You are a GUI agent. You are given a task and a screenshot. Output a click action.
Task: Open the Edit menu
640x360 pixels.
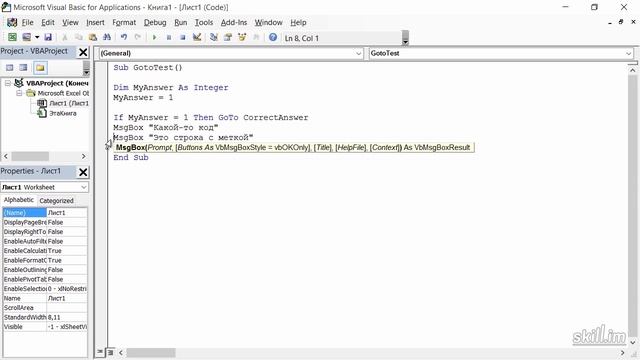pyautogui.click(x=48, y=22)
